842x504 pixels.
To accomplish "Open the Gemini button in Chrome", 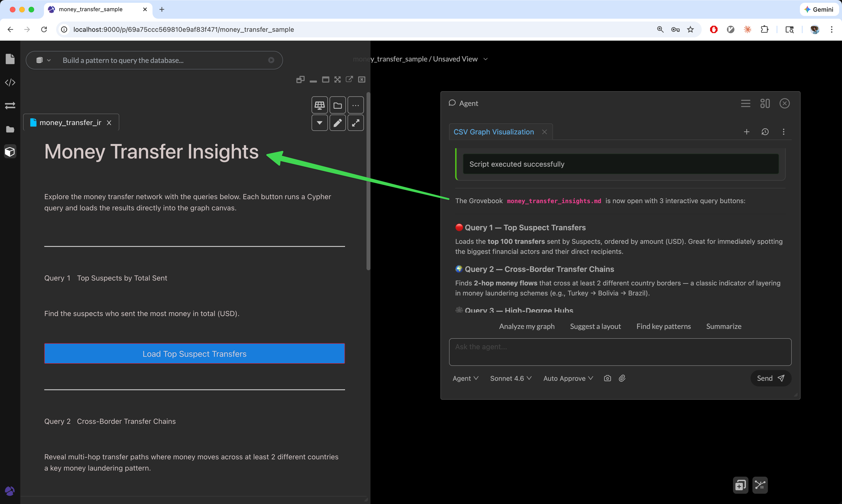I will coord(819,9).
